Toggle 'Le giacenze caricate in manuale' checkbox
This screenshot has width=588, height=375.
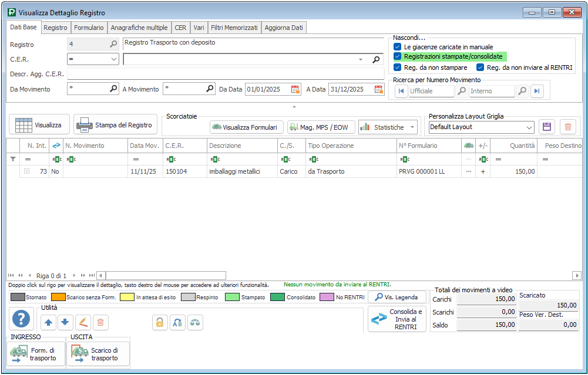click(398, 47)
